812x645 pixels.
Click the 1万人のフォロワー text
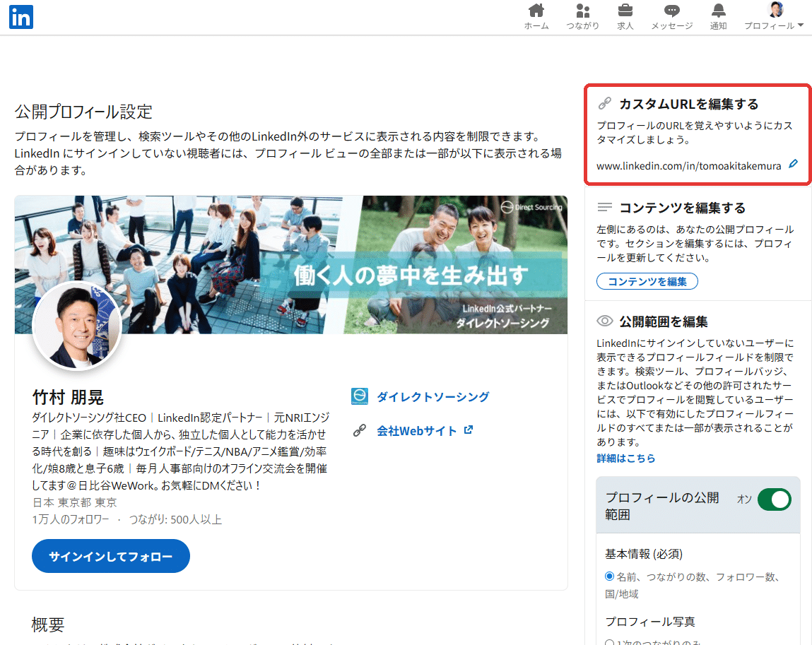pos(71,519)
